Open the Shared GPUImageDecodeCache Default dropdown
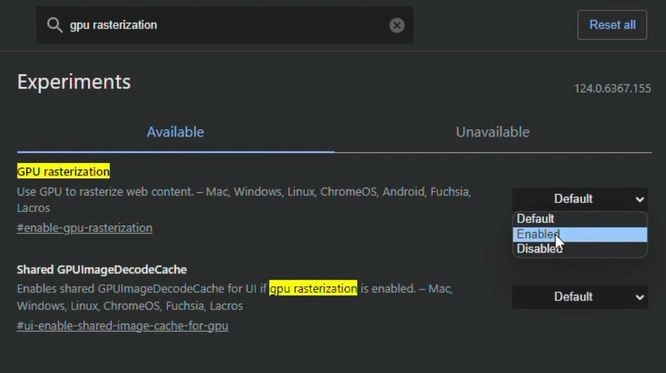This screenshot has width=666, height=373. click(x=580, y=297)
